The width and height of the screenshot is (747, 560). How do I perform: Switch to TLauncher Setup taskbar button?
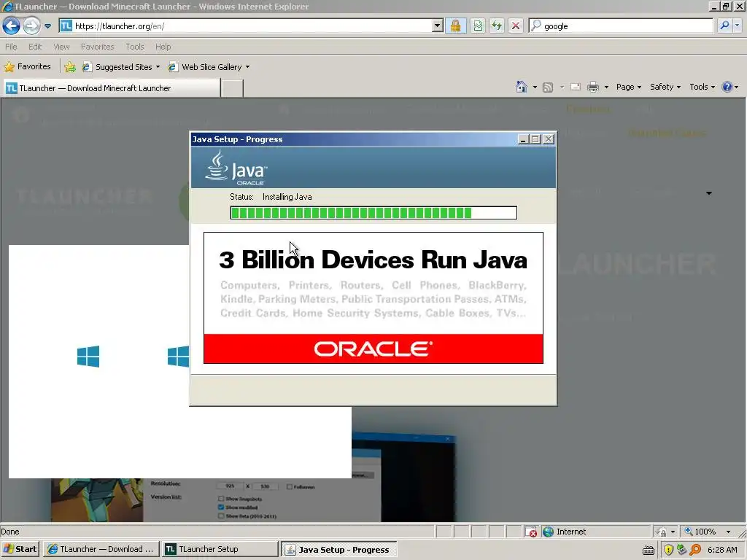coord(220,549)
